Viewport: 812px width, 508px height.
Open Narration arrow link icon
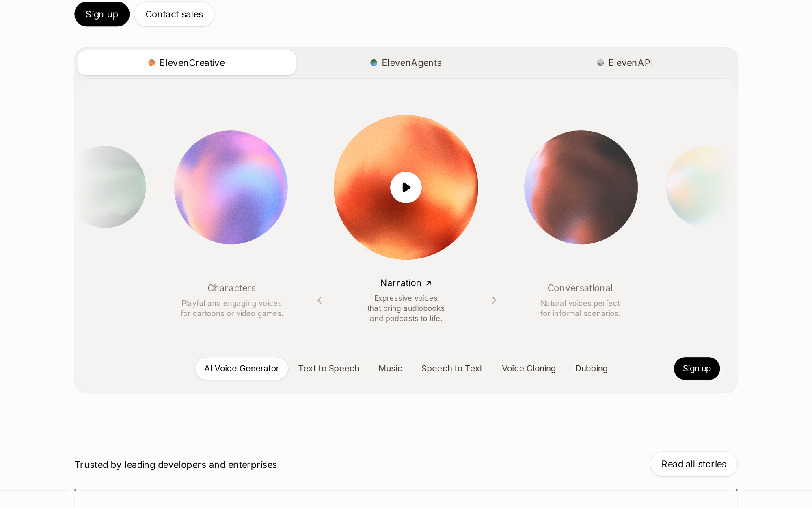429,283
